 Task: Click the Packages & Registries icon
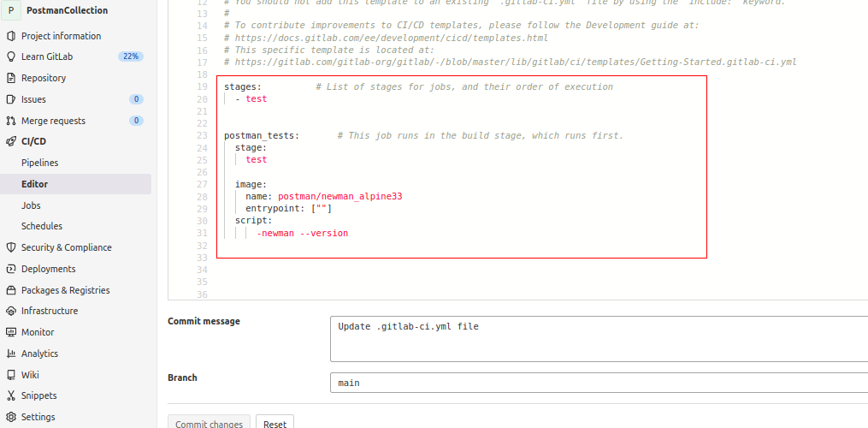point(10,290)
